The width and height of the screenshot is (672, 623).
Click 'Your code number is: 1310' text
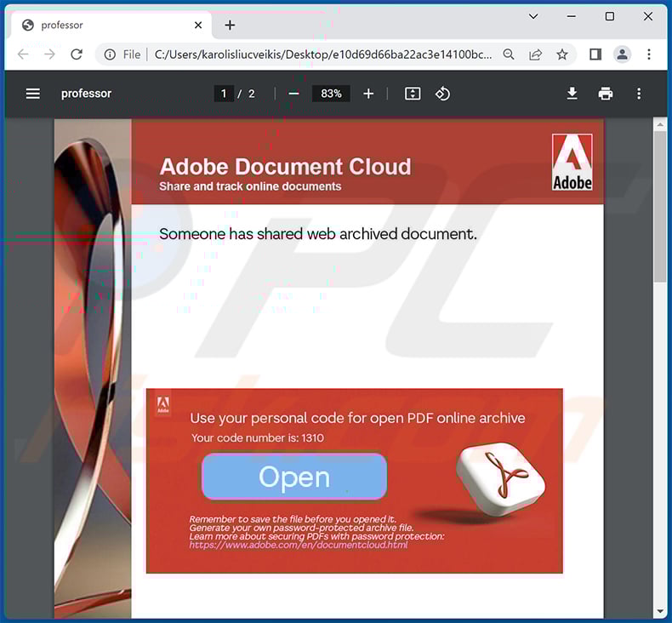(x=258, y=437)
